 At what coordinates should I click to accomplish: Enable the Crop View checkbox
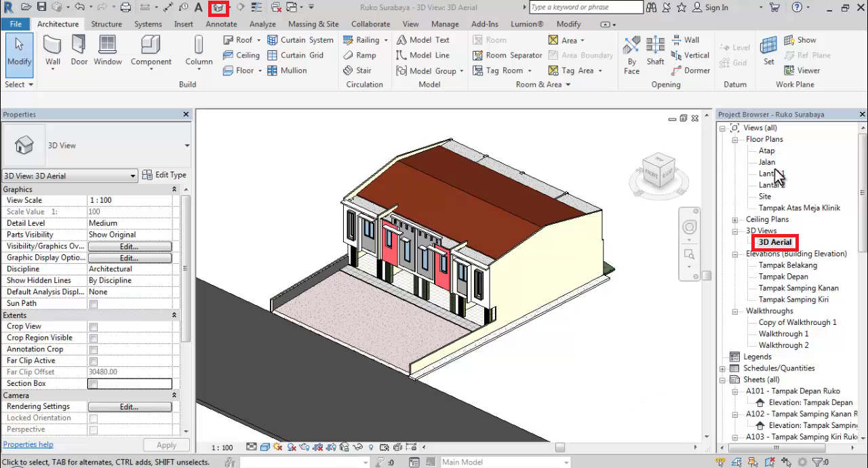tap(93, 326)
